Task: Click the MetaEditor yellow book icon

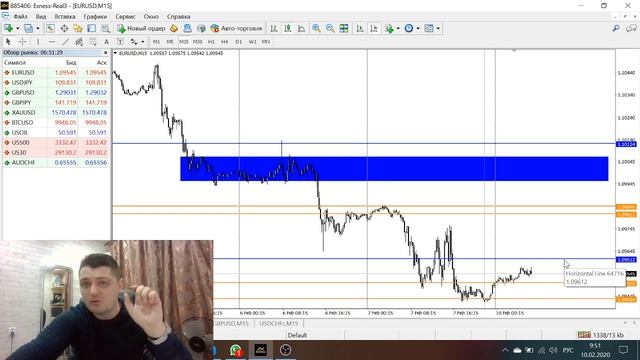Action: 174,28
